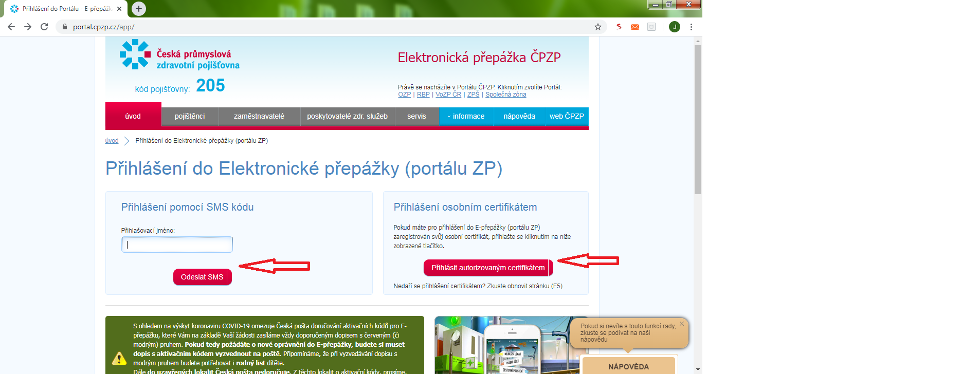Open the orange envelope mail extension

click(x=635, y=27)
